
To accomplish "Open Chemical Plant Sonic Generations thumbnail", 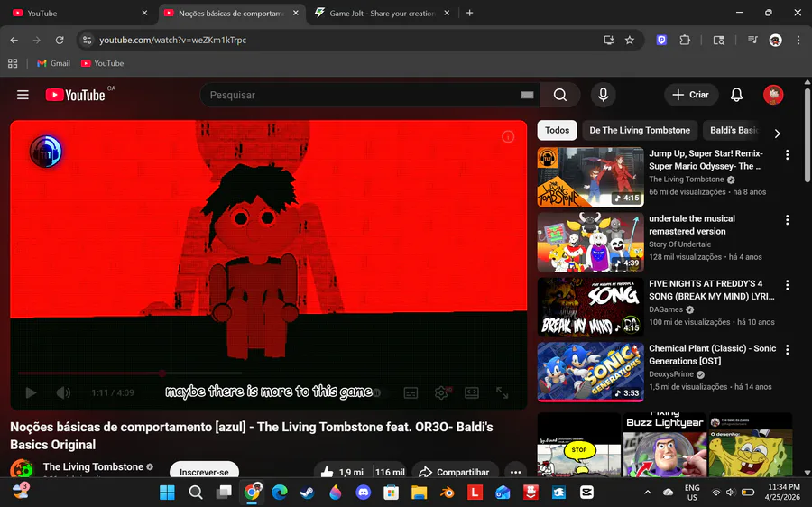I will click(590, 372).
